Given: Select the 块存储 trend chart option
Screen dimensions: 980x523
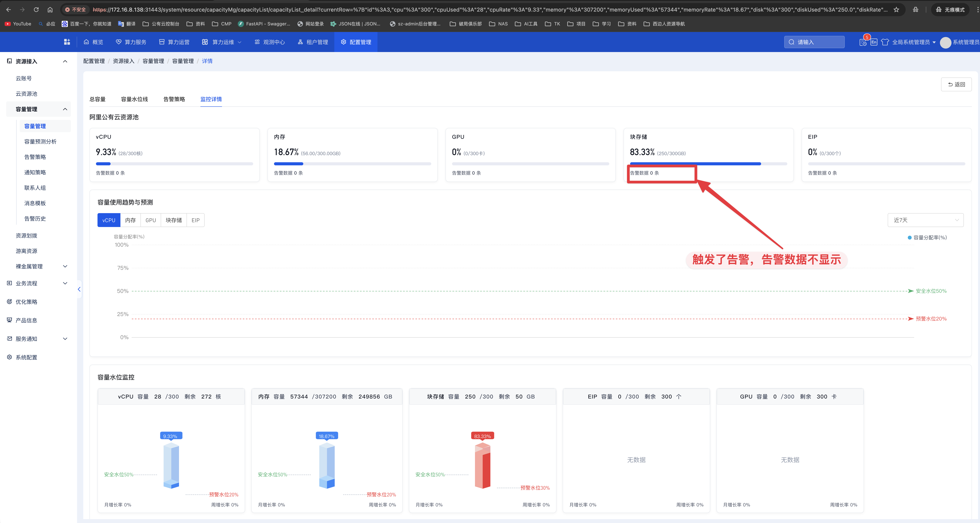Looking at the screenshot, I should pyautogui.click(x=173, y=220).
